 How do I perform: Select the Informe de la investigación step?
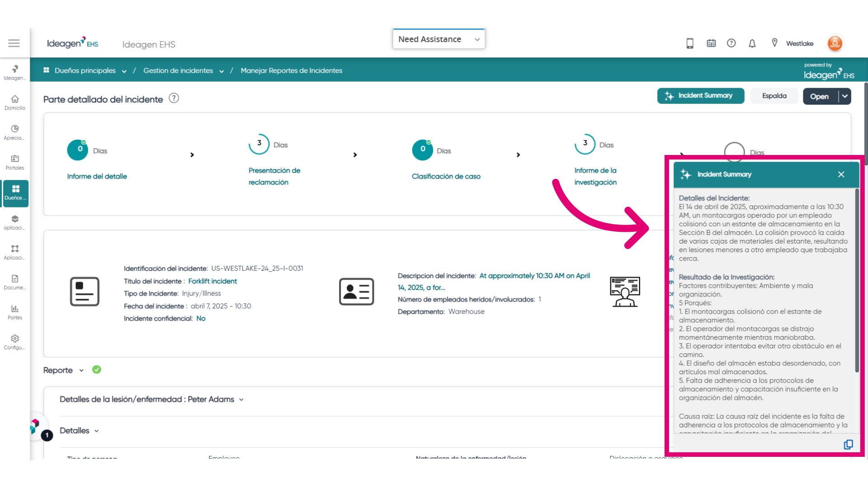tap(595, 176)
